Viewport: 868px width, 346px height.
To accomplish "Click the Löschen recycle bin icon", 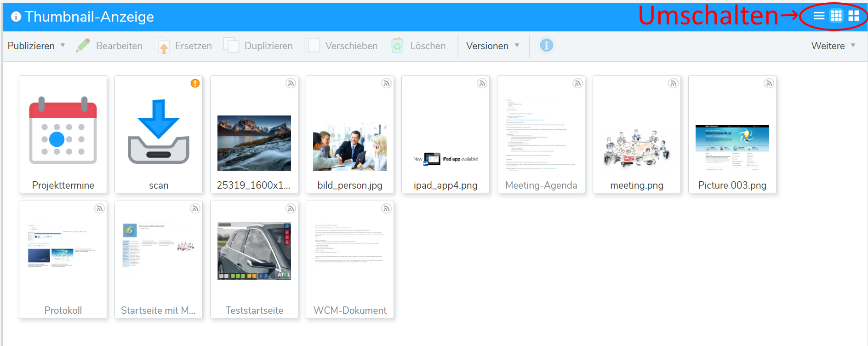I will pos(397,46).
